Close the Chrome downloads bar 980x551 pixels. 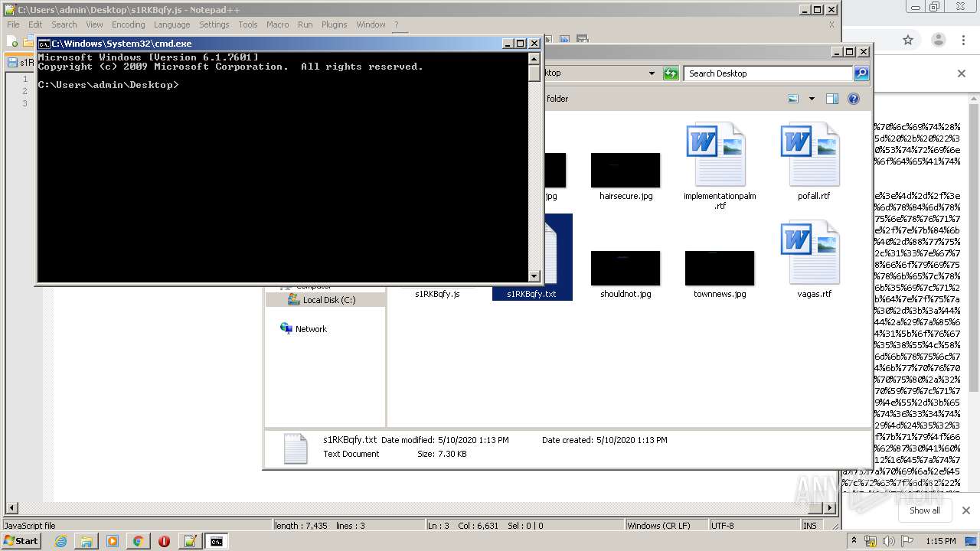tap(965, 510)
